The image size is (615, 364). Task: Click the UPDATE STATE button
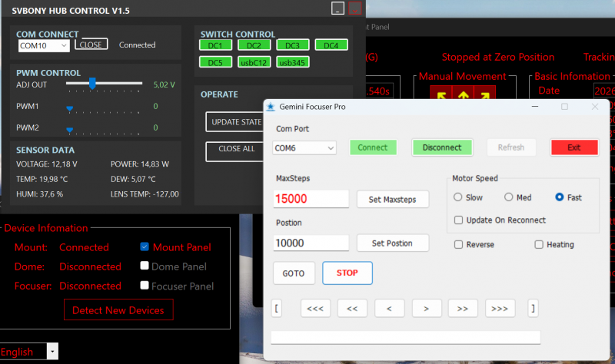tap(235, 122)
